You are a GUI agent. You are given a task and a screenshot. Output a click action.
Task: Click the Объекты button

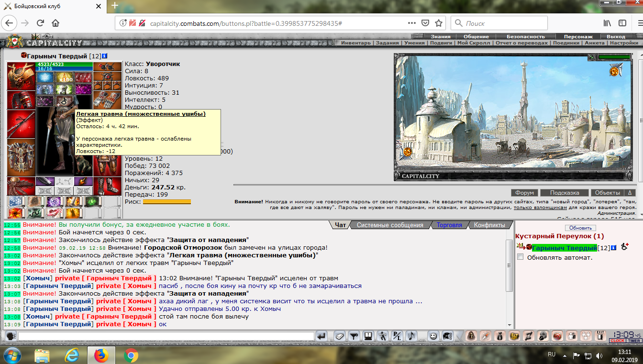coord(608,193)
